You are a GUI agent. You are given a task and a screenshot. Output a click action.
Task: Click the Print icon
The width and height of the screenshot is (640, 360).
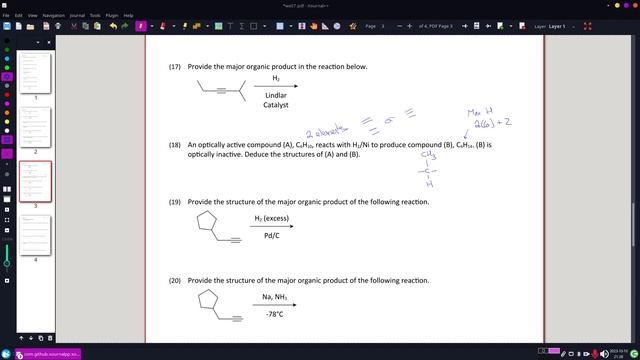click(x=58, y=26)
